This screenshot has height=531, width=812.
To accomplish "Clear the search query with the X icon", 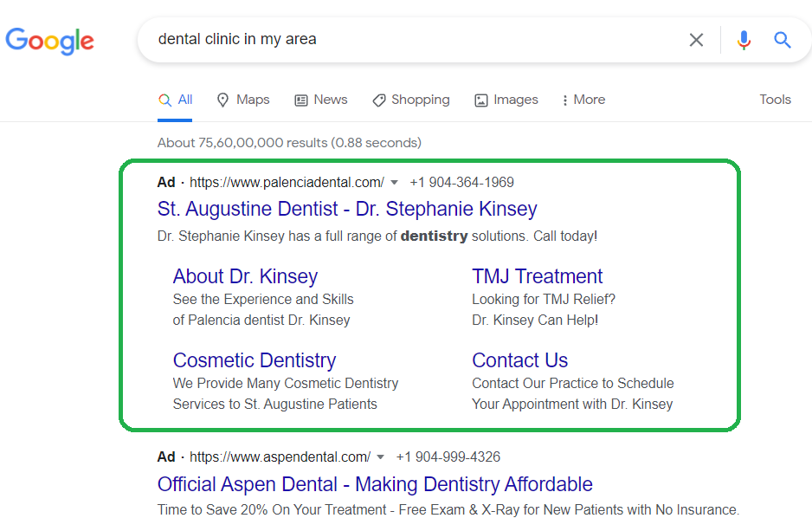I will pyautogui.click(x=696, y=40).
